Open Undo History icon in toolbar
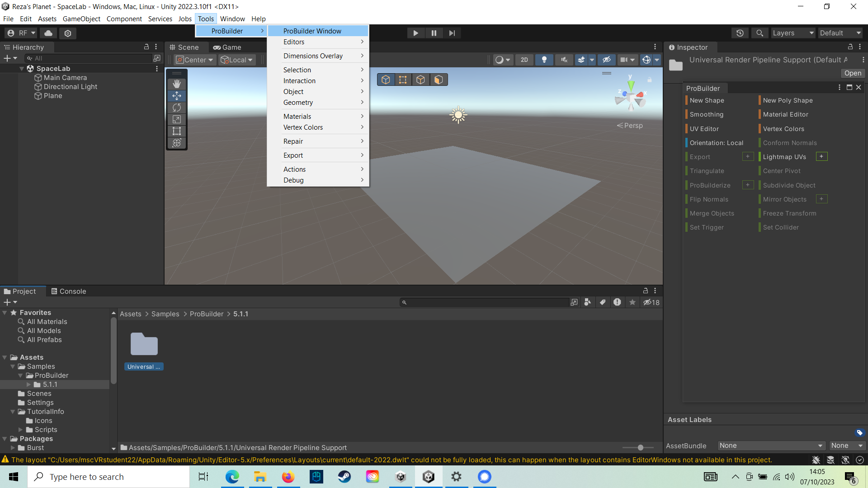Viewport: 868px width, 488px height. (x=740, y=33)
